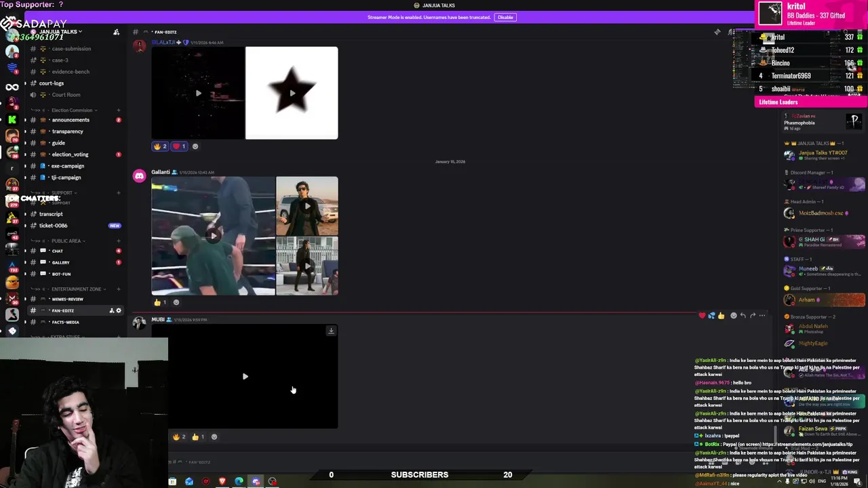Open emoji picker in message hover toolbar
The image size is (868, 488).
[x=734, y=315]
